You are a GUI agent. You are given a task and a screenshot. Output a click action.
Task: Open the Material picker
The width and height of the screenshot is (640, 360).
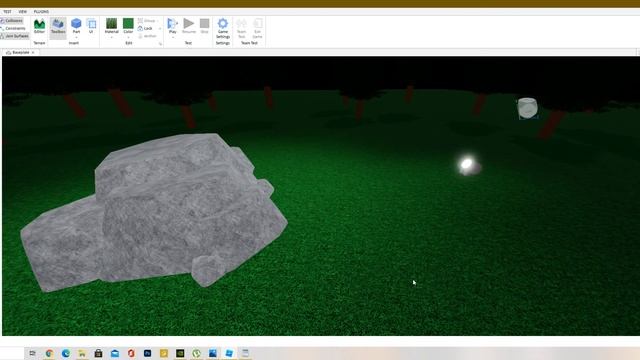click(x=111, y=25)
